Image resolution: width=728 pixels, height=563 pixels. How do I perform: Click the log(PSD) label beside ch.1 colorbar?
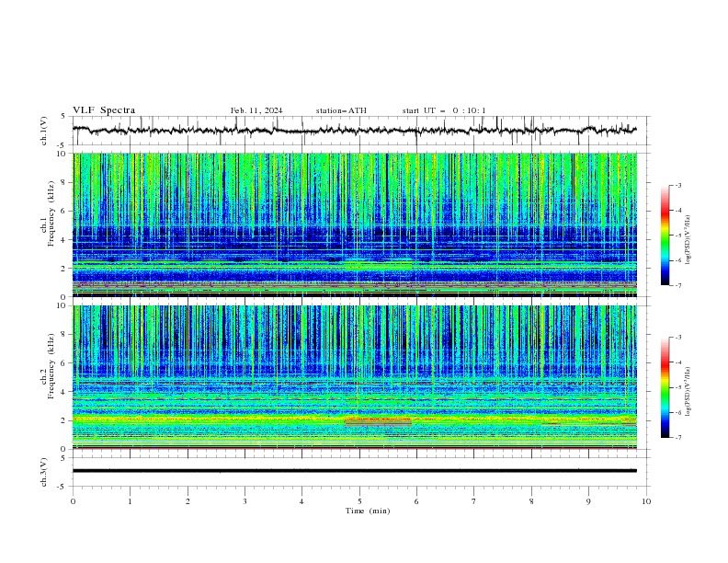[x=688, y=240]
